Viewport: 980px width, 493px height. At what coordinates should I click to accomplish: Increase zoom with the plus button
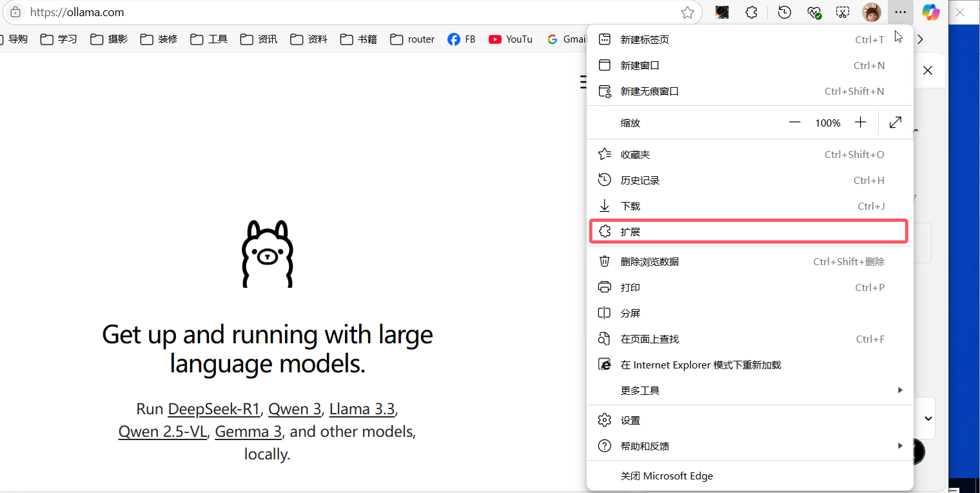pos(861,123)
